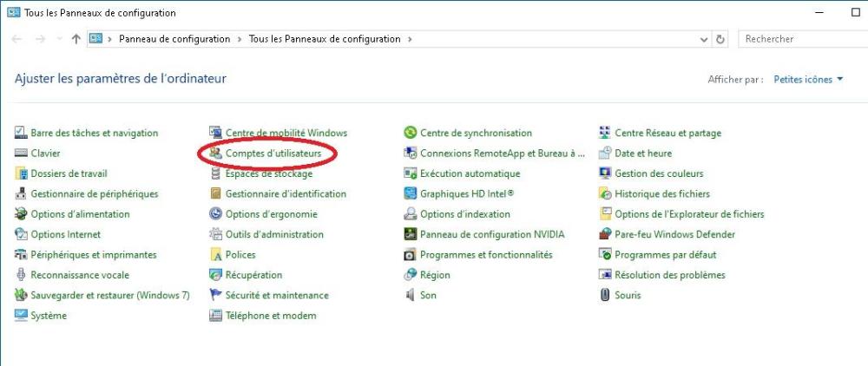The image size is (868, 366).
Task: Click the Options d'alimentation icon
Action: (21, 214)
